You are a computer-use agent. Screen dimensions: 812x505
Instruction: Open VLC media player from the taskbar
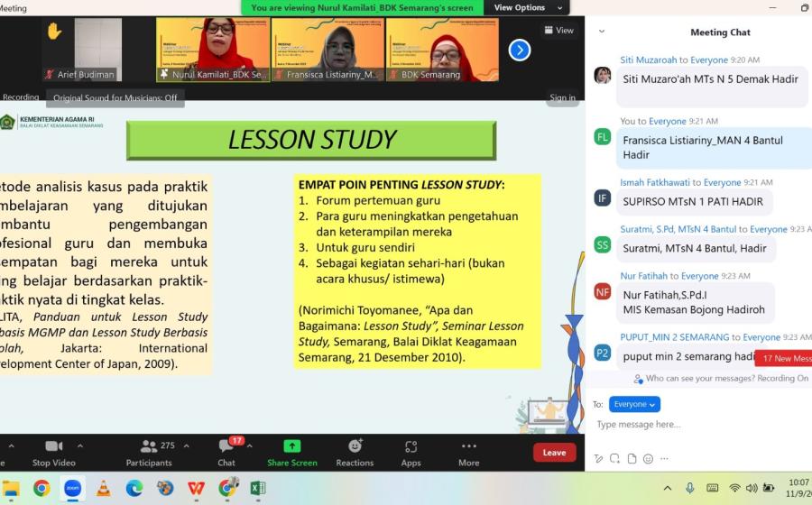(x=103, y=488)
